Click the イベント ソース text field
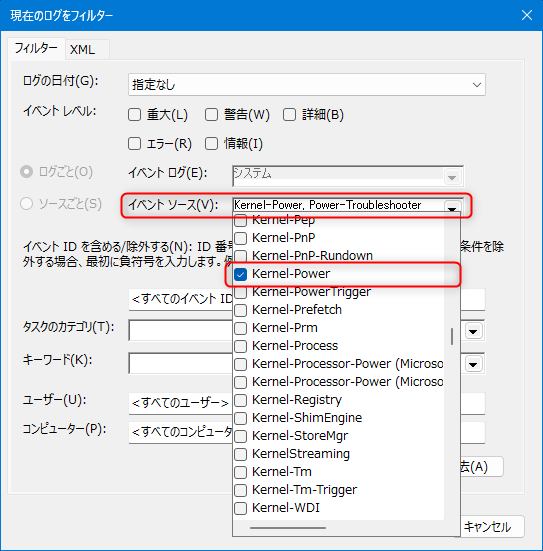Viewport: 543px width, 551px height. point(338,205)
